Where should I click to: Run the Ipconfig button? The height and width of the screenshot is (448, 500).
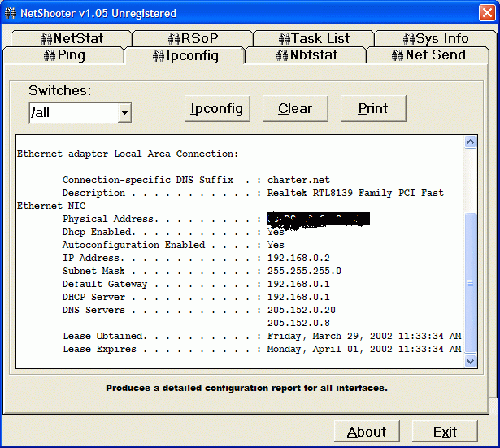(217, 108)
